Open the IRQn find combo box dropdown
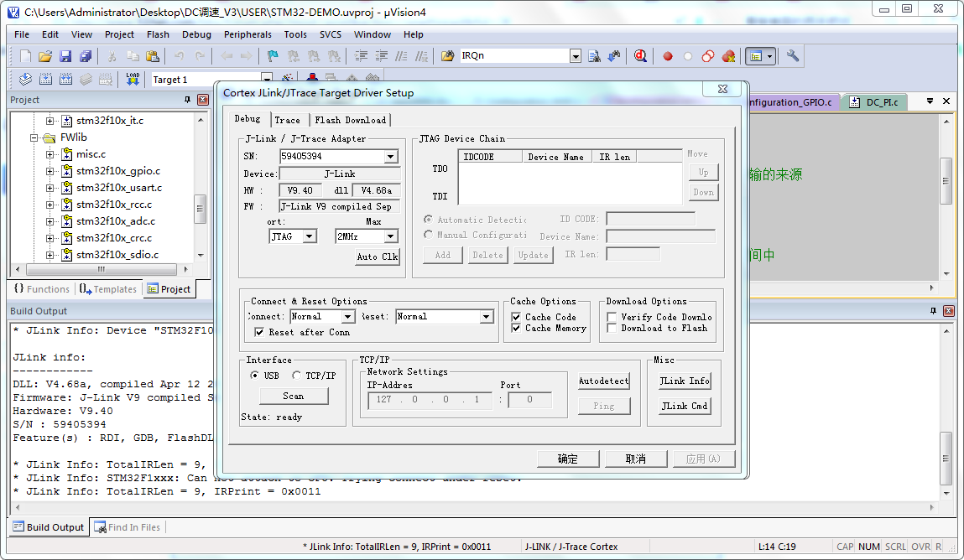Screen dimensions: 964x560 click(576, 56)
